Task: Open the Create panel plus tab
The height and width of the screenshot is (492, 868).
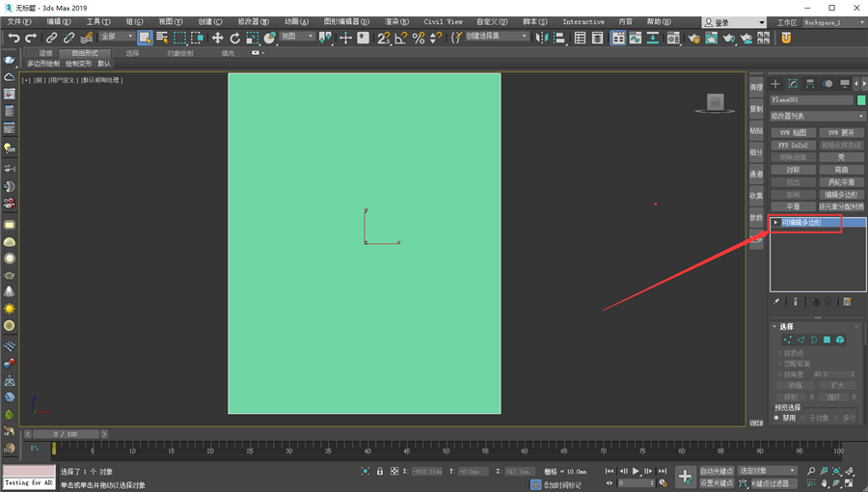Action: 775,84
